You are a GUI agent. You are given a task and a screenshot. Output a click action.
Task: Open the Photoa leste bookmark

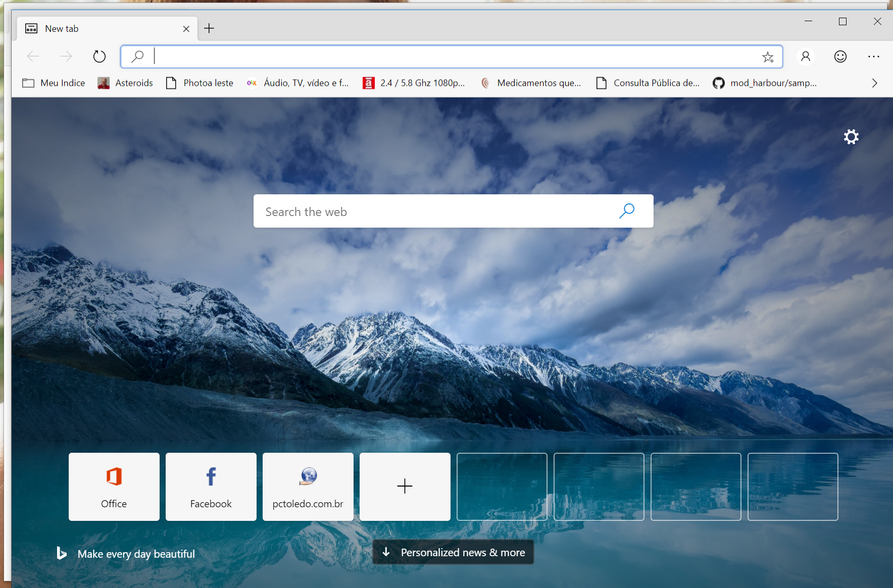coord(200,83)
